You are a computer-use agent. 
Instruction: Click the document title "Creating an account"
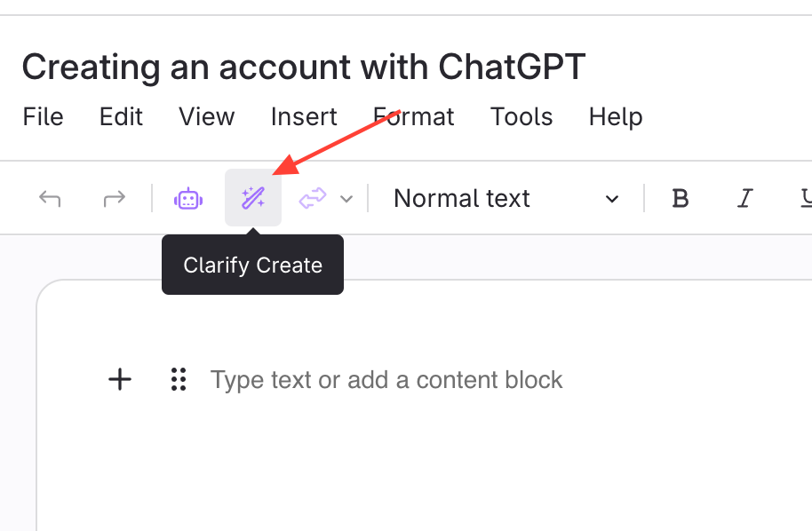click(x=304, y=67)
